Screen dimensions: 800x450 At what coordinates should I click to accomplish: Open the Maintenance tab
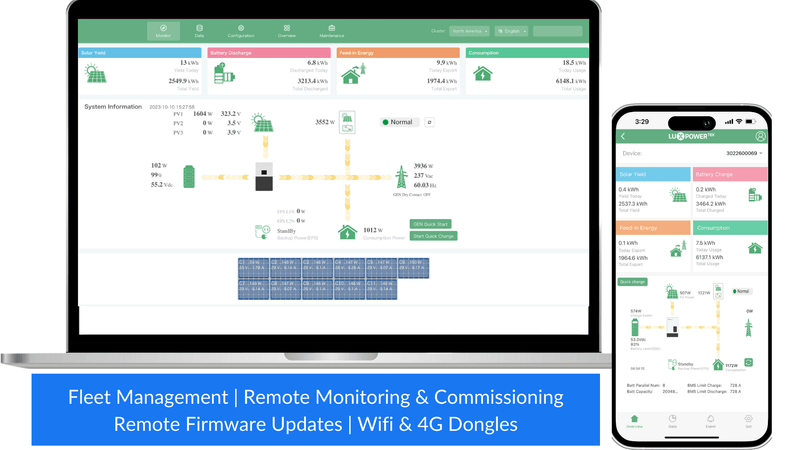[332, 31]
